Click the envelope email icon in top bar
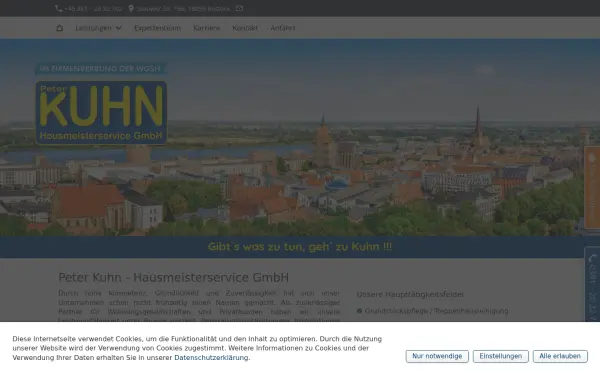 [240, 8]
